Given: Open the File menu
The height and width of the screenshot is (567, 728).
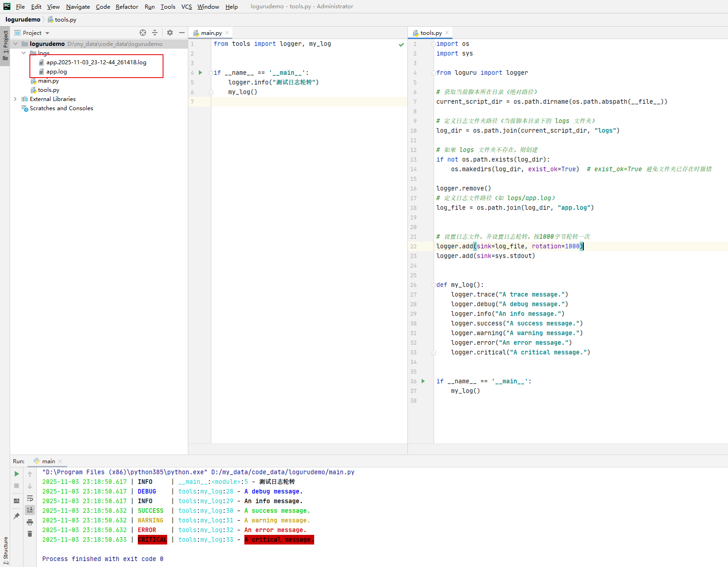Looking at the screenshot, I should 20,6.
